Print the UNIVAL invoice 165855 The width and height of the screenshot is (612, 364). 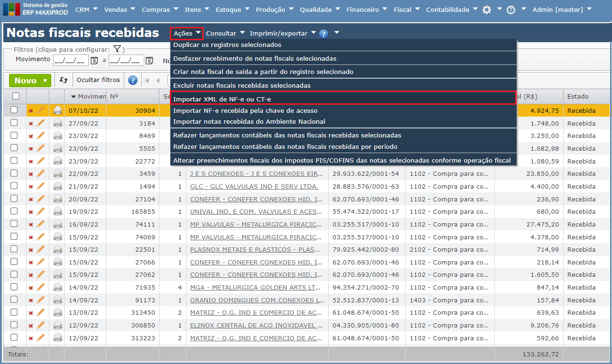(x=58, y=211)
